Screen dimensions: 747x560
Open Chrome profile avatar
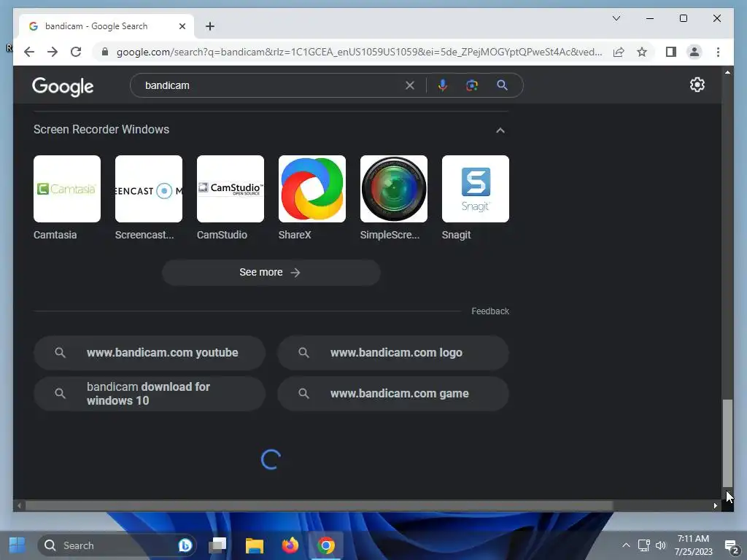[x=694, y=52]
